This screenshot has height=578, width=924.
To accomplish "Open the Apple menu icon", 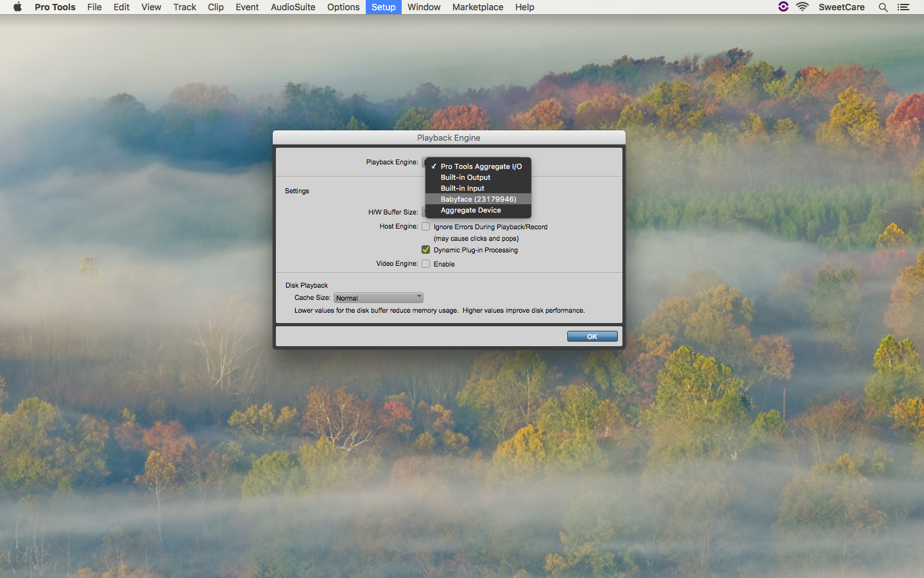I will click(x=17, y=7).
